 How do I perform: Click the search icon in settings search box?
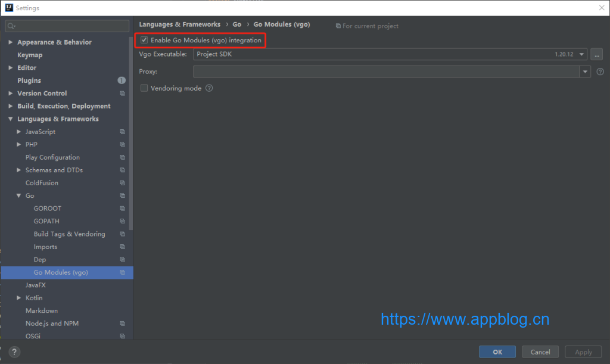(x=11, y=26)
